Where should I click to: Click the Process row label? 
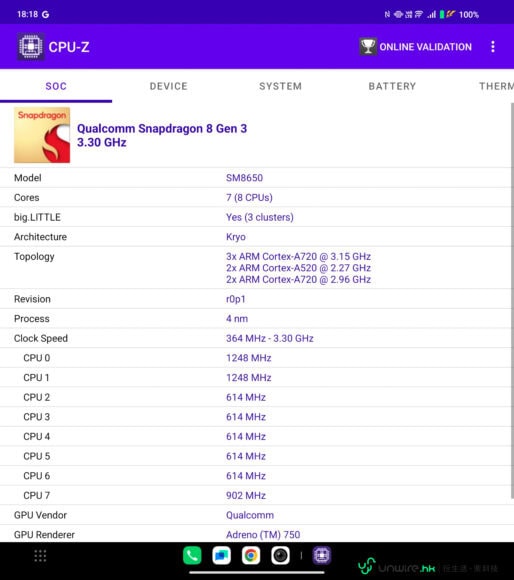tap(31, 318)
